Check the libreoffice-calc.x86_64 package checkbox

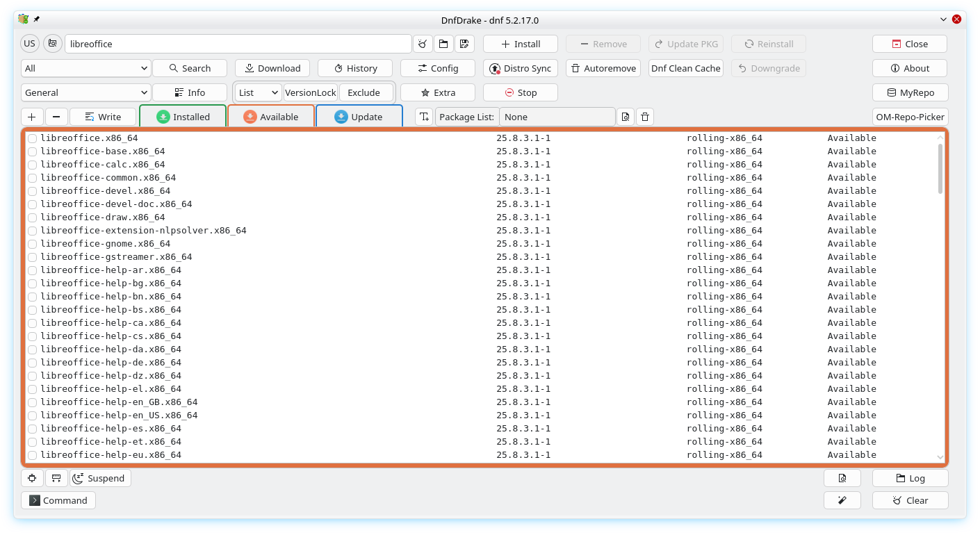click(32, 165)
